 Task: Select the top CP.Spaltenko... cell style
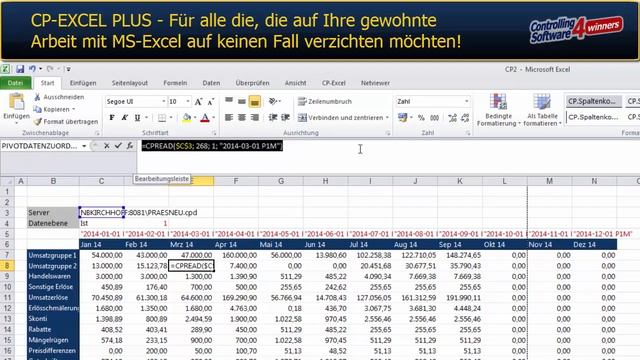click(593, 101)
